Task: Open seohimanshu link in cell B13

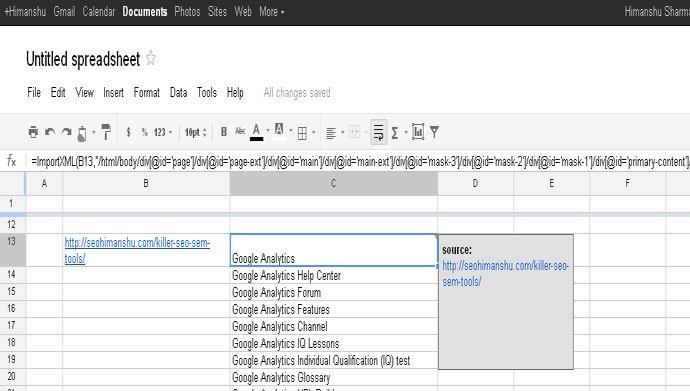Action: [137, 250]
